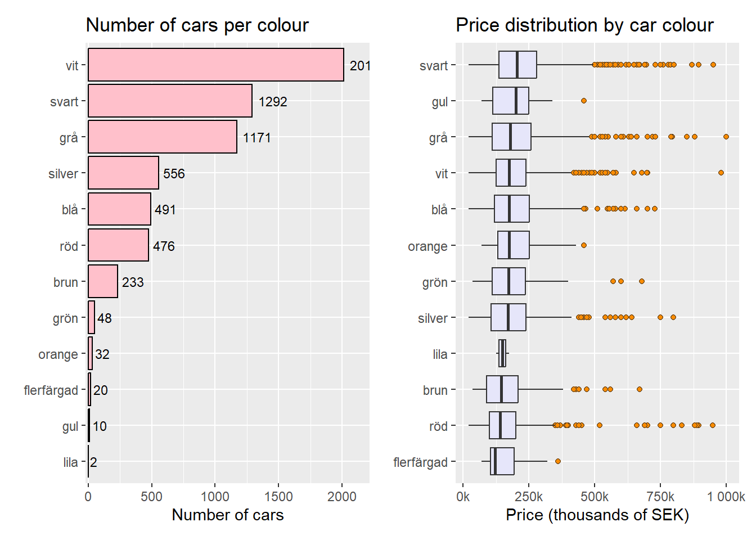
Task: Click the 1292 value label
Action: click(273, 102)
